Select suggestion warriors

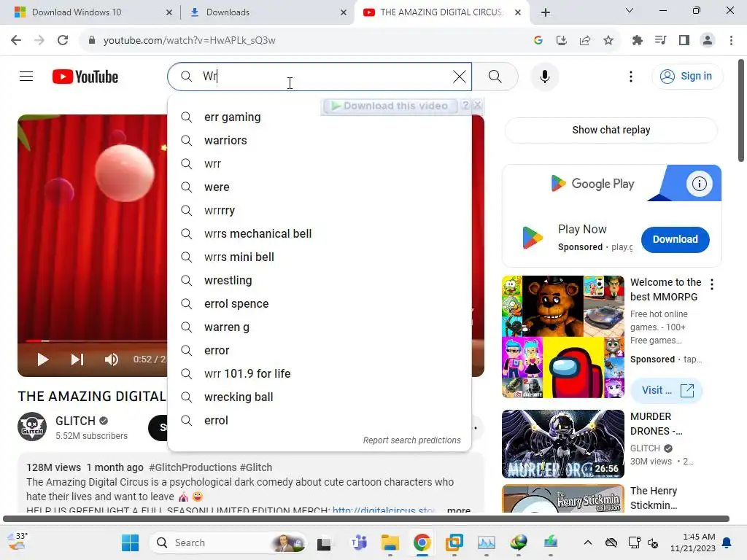coord(320,141)
